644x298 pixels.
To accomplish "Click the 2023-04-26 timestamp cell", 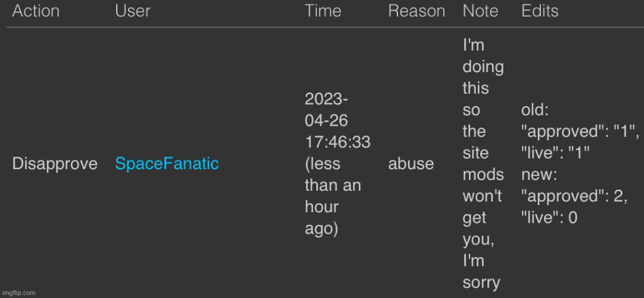I will [x=338, y=163].
